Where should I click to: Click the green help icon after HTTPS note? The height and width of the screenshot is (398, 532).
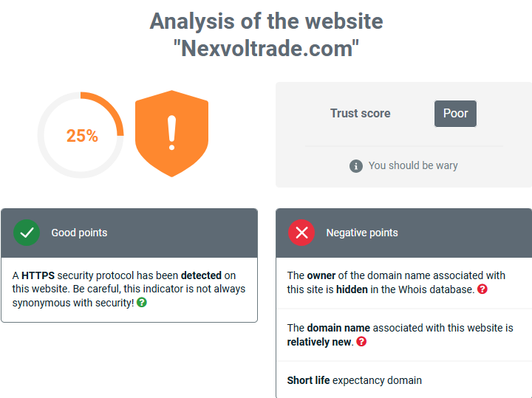142,303
